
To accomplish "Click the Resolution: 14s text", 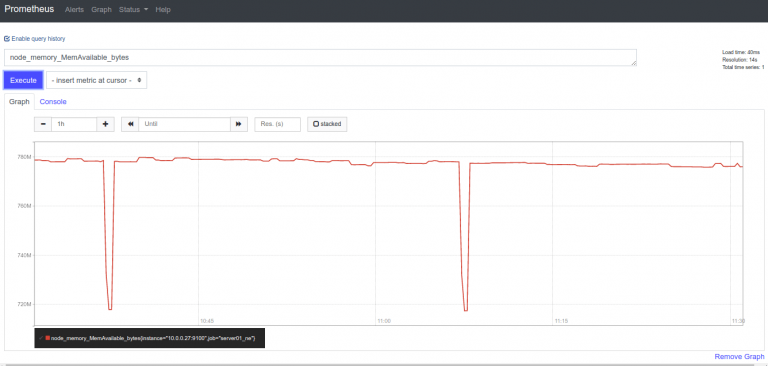I will [x=740, y=59].
